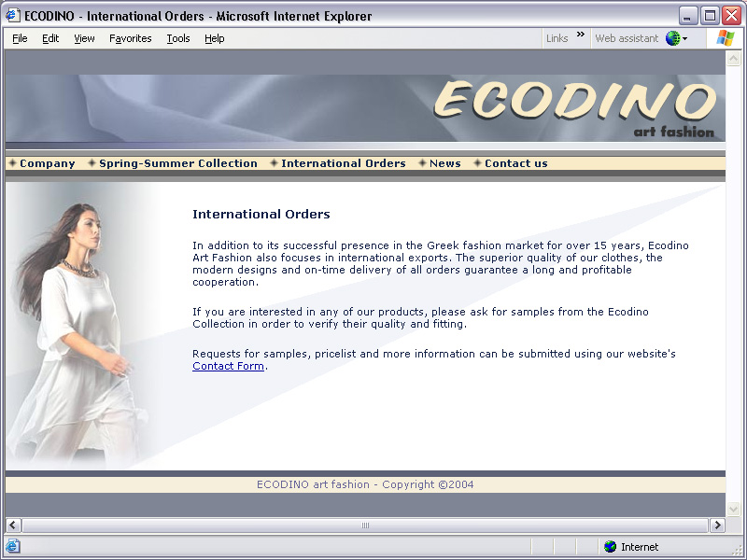The image size is (747, 560).
Task: Click the horizontal scrollbar right arrow
Action: tap(717, 525)
